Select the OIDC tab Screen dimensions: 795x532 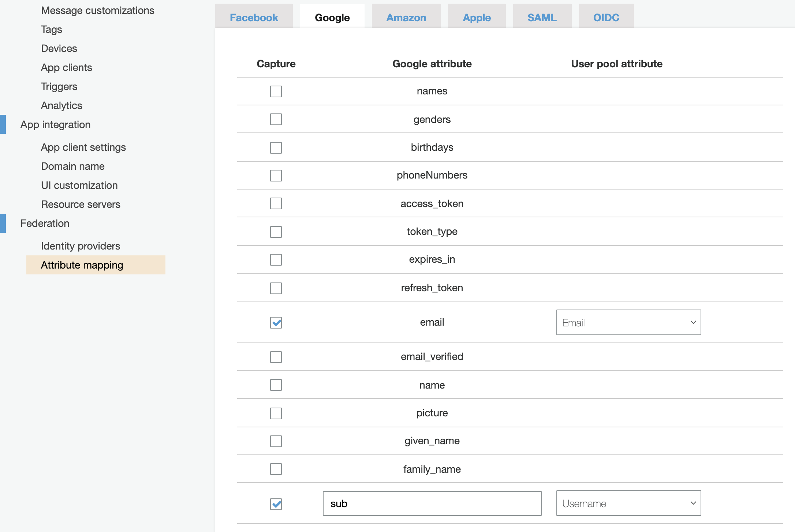606,18
